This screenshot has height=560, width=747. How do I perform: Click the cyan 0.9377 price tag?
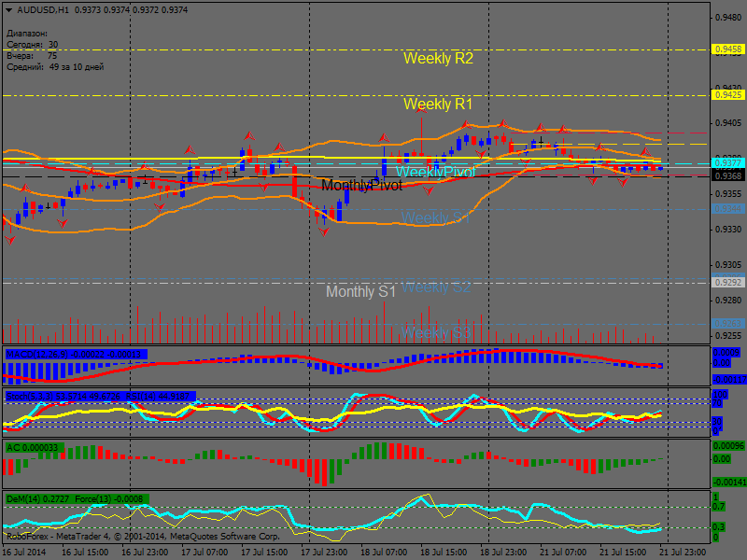[x=727, y=162]
